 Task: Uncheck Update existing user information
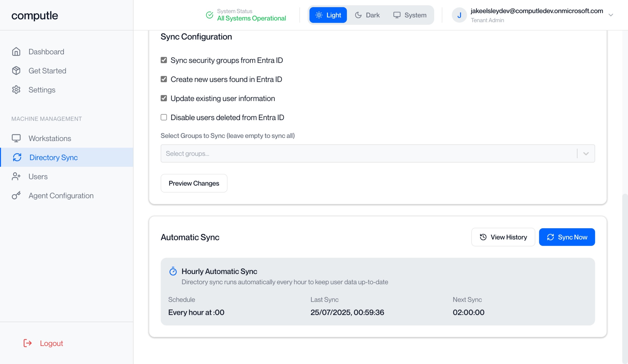pos(164,98)
